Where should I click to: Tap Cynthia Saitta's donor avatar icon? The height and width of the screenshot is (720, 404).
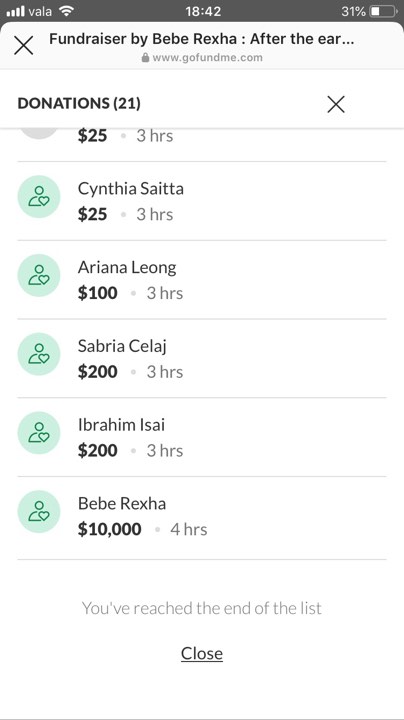point(39,197)
